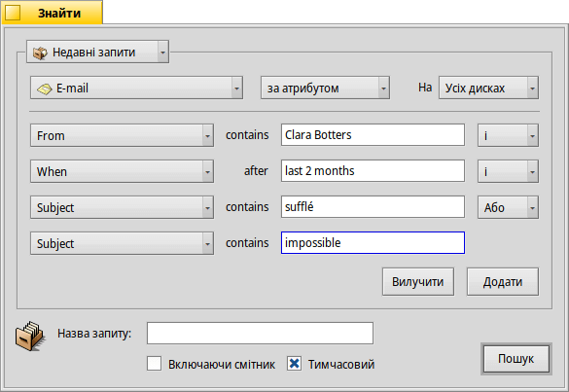569x392 pixels.
Task: Click the window close box in the Знайти tab
Action: (13, 13)
